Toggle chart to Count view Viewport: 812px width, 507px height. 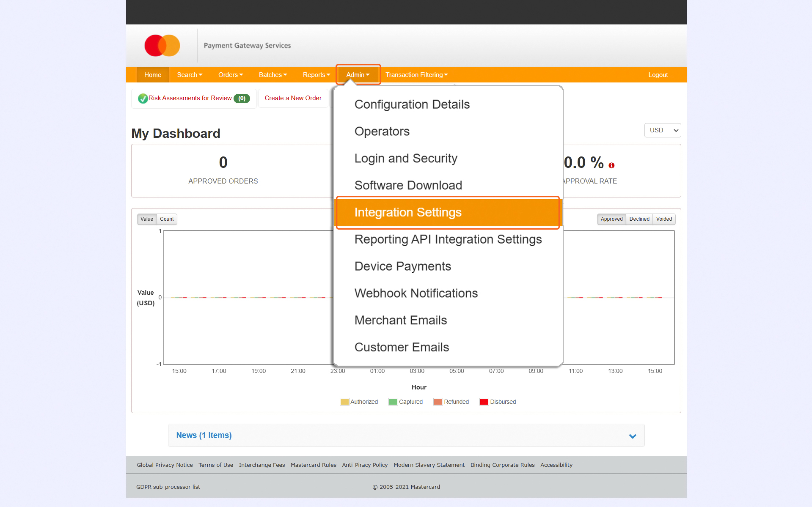pyautogui.click(x=167, y=219)
